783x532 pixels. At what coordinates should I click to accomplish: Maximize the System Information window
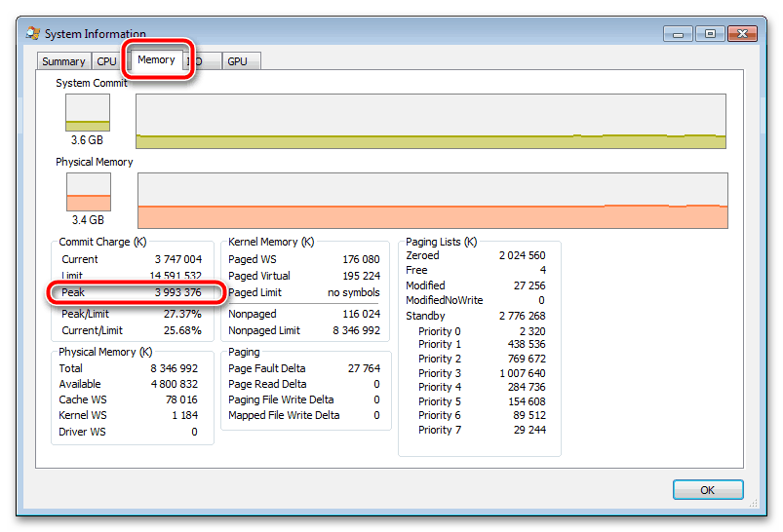tap(710, 33)
